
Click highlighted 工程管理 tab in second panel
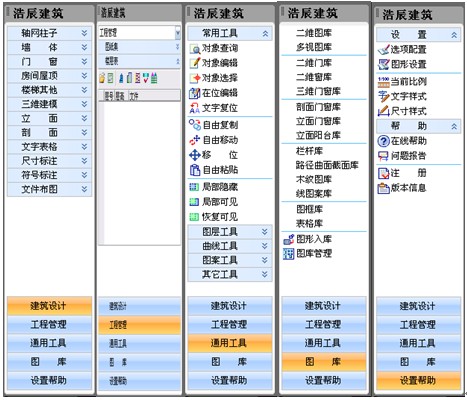click(140, 325)
